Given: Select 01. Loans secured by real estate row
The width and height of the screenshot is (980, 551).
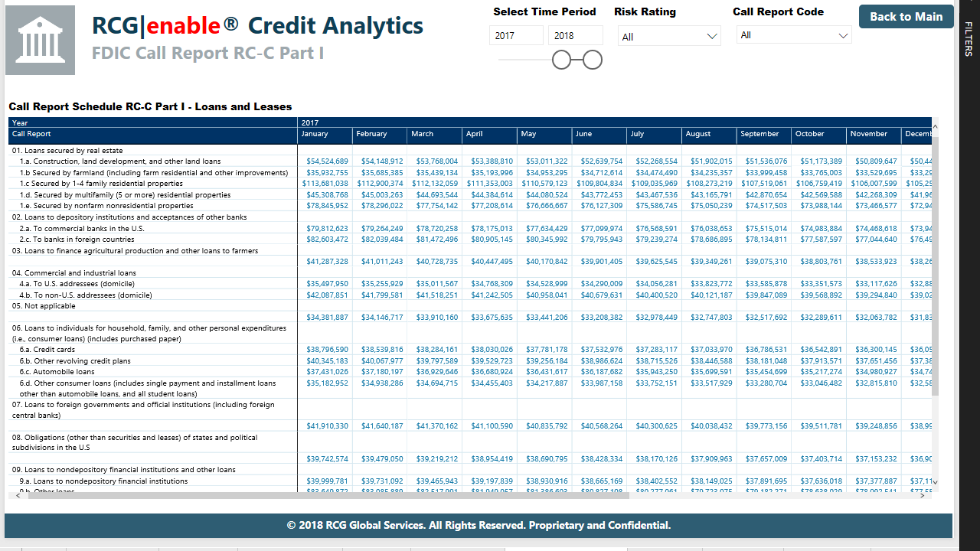Looking at the screenshot, I should tap(67, 151).
